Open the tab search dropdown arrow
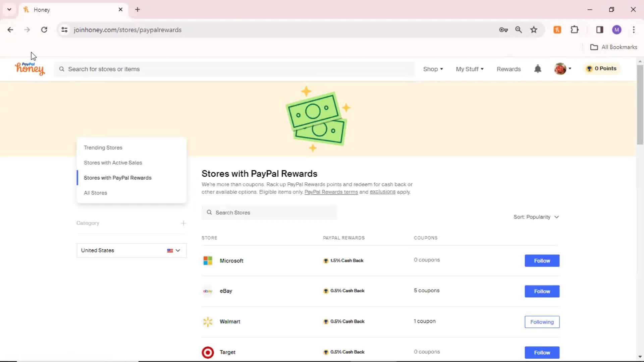 click(x=9, y=9)
